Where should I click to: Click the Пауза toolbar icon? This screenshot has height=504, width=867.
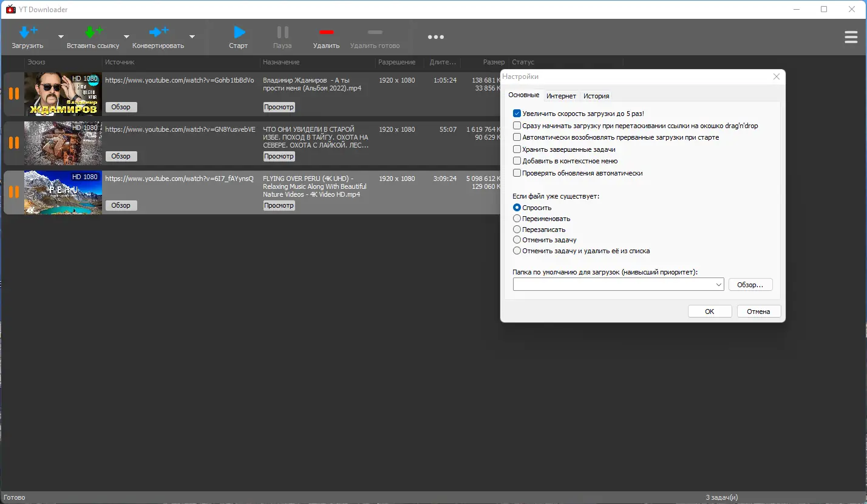282,32
